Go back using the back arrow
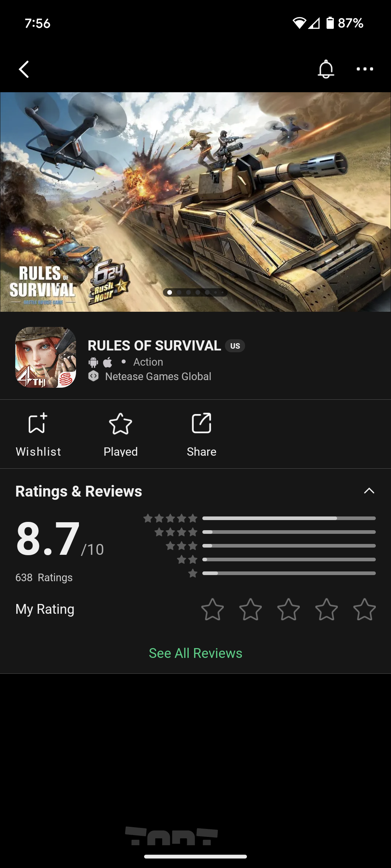 pos(24,69)
